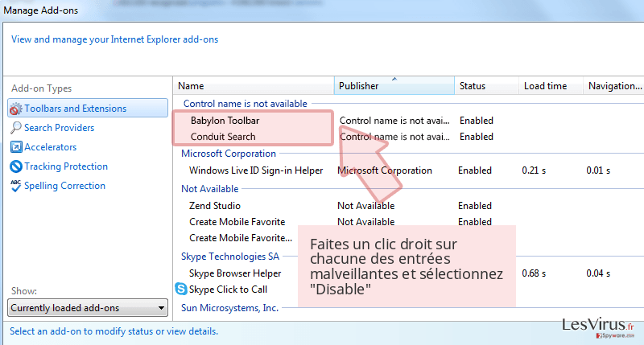Select Skype Click to Call add-on

pyautogui.click(x=228, y=290)
